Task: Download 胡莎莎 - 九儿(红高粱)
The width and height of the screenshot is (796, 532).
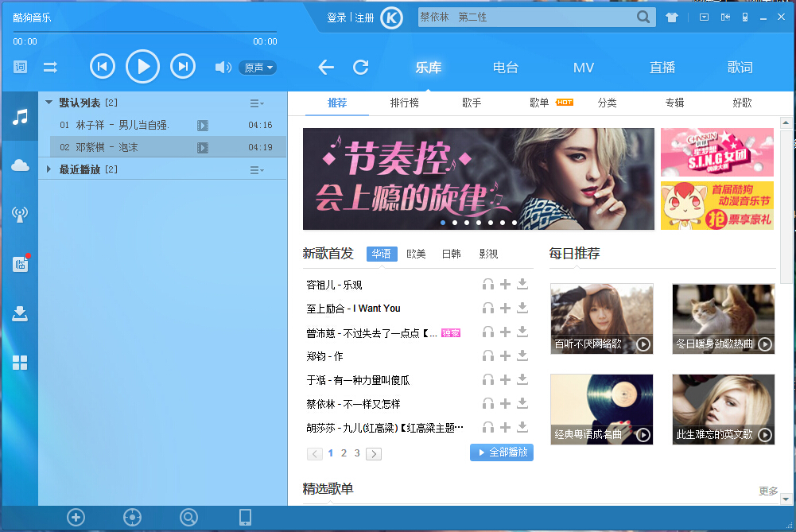Action: tap(522, 427)
